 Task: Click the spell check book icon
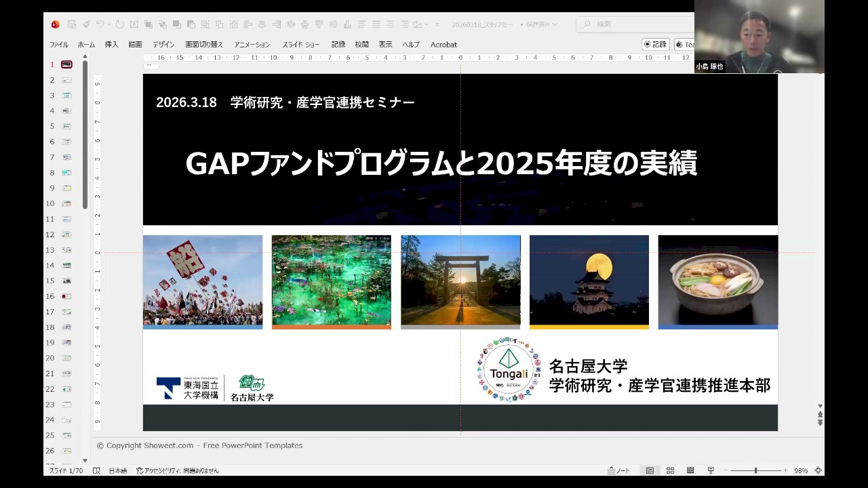pos(96,470)
